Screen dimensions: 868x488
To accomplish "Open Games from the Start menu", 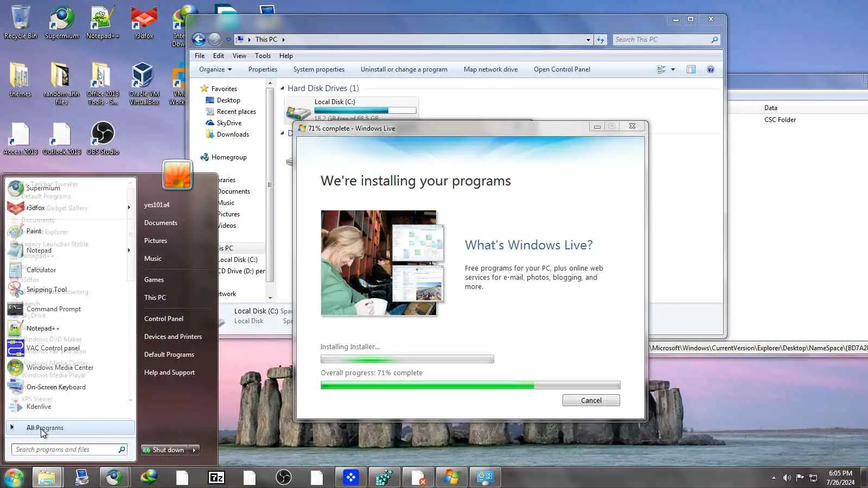I will (154, 280).
